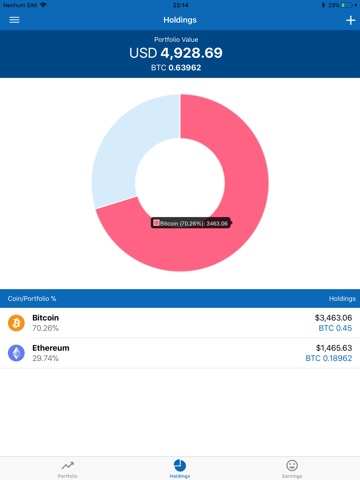
Task: Tap the Bitcoin coin icon
Action: click(x=16, y=323)
